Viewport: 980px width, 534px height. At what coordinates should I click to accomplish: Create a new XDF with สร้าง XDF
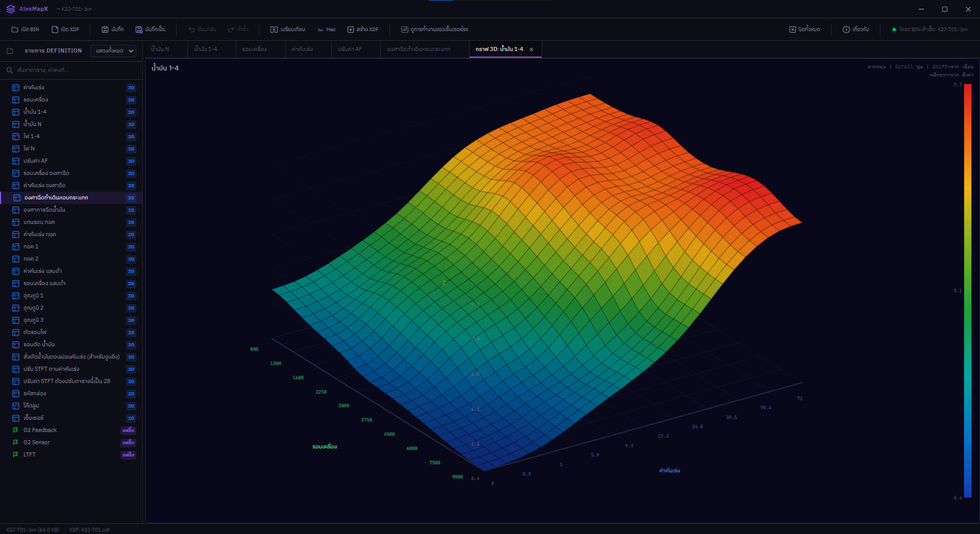pyautogui.click(x=363, y=29)
